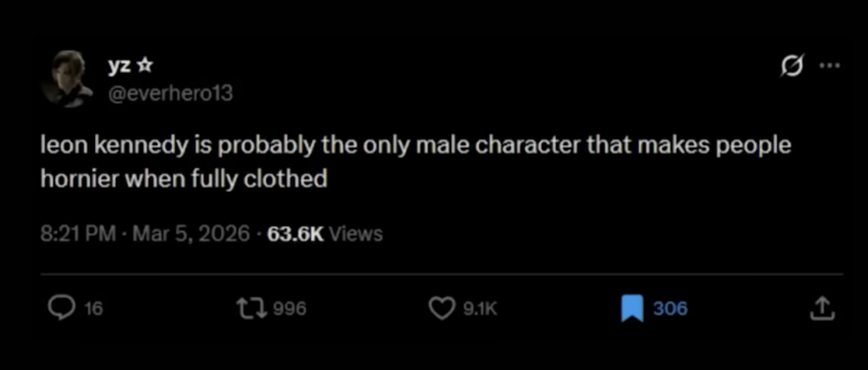
Task: Share the post via upload arrow icon
Action: tap(821, 309)
